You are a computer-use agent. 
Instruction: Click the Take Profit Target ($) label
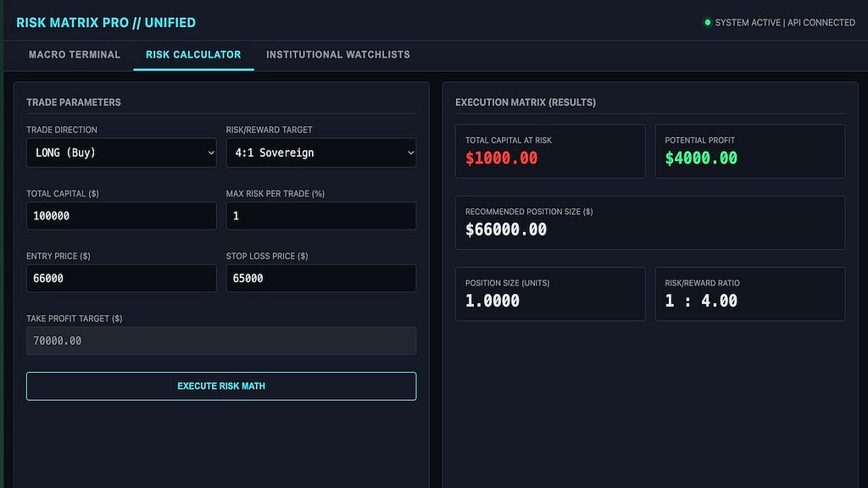tap(75, 319)
